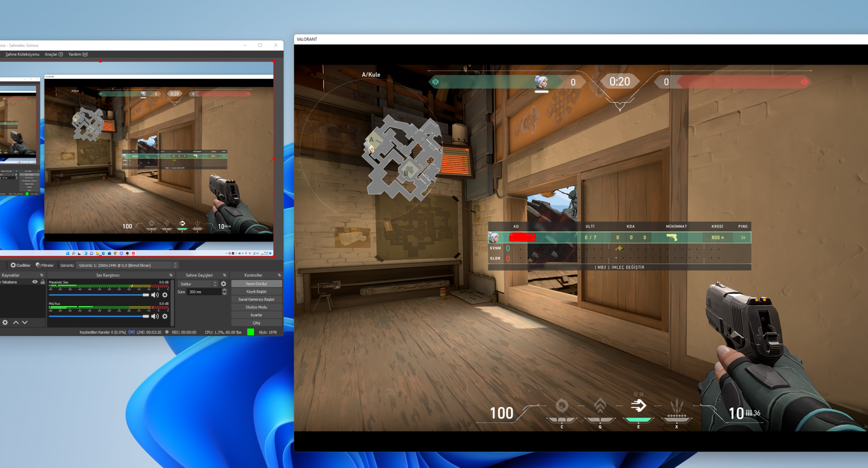Toggle visibility eye for Yakalama source
The width and height of the screenshot is (868, 468).
[x=35, y=282]
